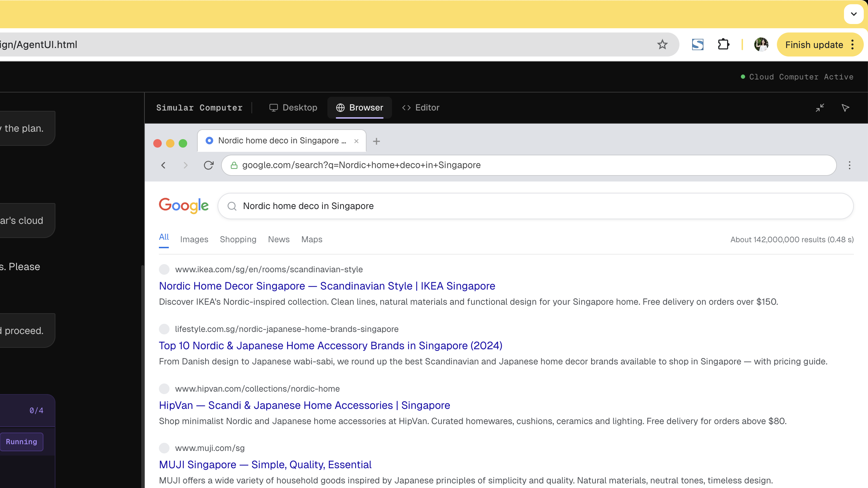
Task: Switch to Images search results
Action: coord(194,239)
